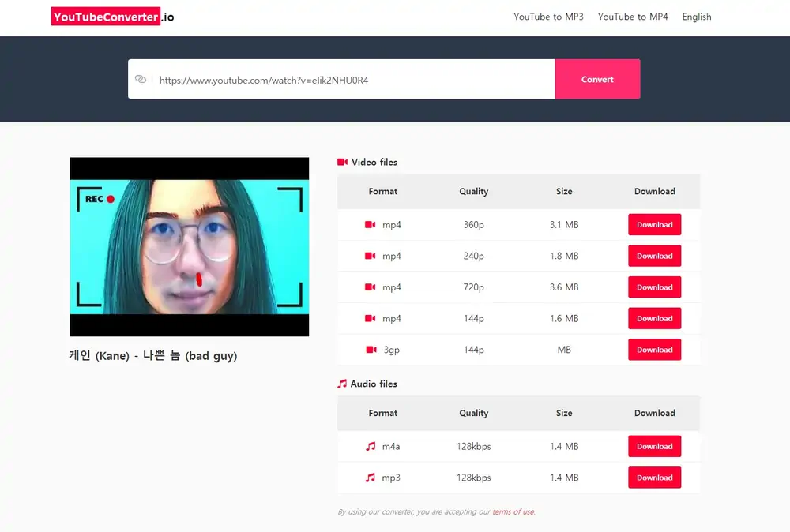This screenshot has height=532, width=790.
Task: Click the video camera icon beside Video files
Action: click(340, 162)
